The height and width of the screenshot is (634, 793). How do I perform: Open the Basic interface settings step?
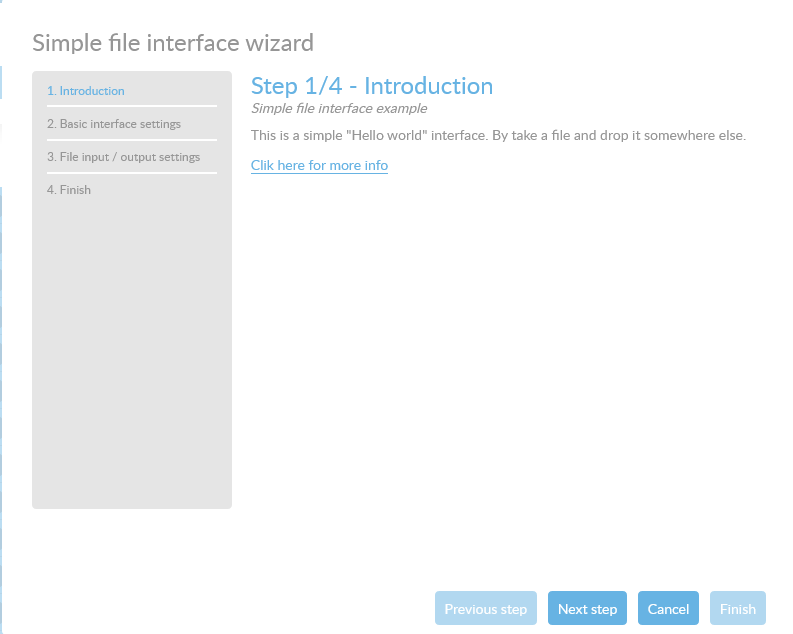coord(114,124)
